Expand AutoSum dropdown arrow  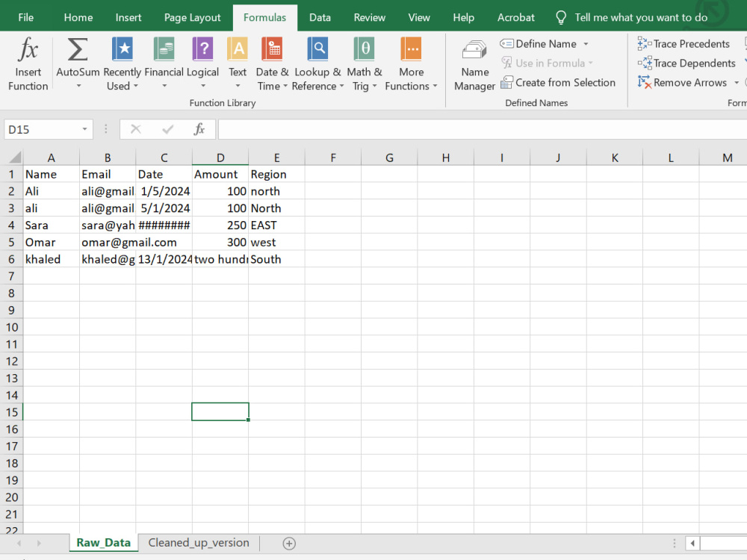[78, 86]
